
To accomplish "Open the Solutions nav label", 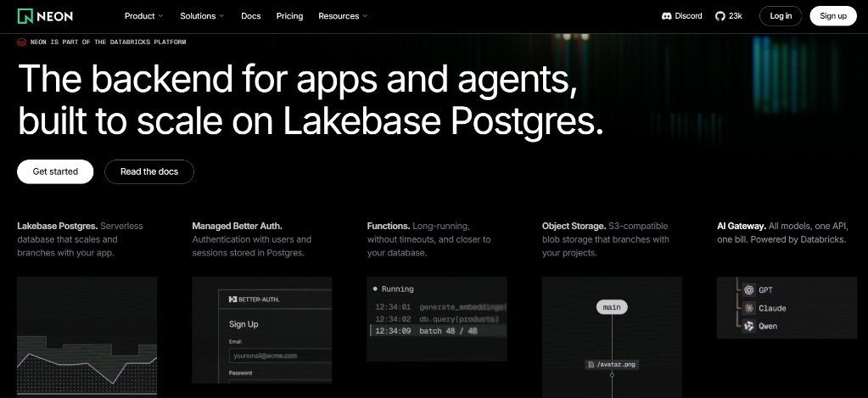I will [198, 16].
